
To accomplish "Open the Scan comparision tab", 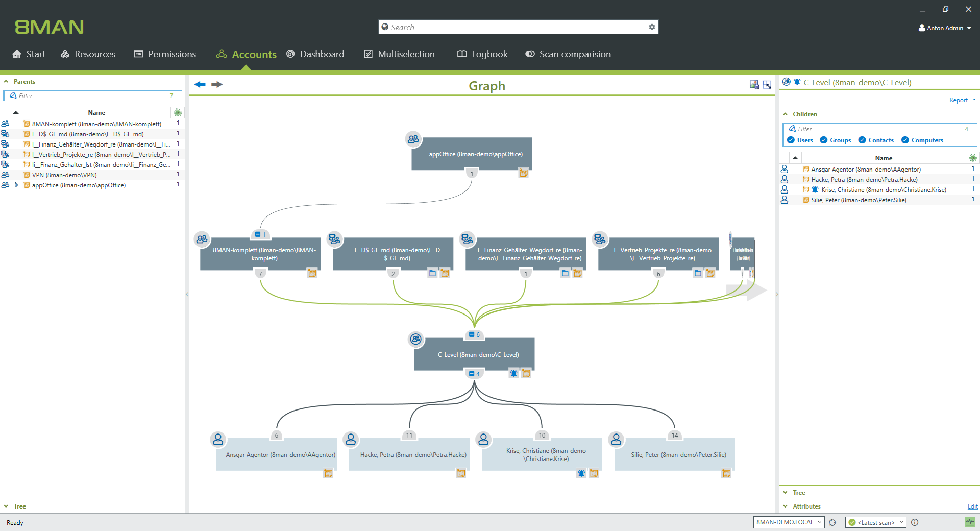I will [x=568, y=54].
